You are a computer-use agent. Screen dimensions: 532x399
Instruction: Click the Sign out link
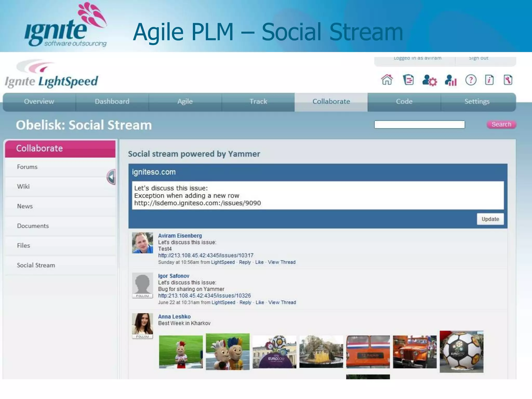point(478,58)
